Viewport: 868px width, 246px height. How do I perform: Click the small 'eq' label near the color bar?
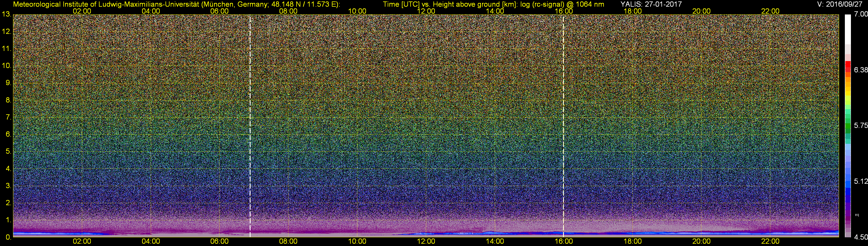pyautogui.click(x=857, y=215)
